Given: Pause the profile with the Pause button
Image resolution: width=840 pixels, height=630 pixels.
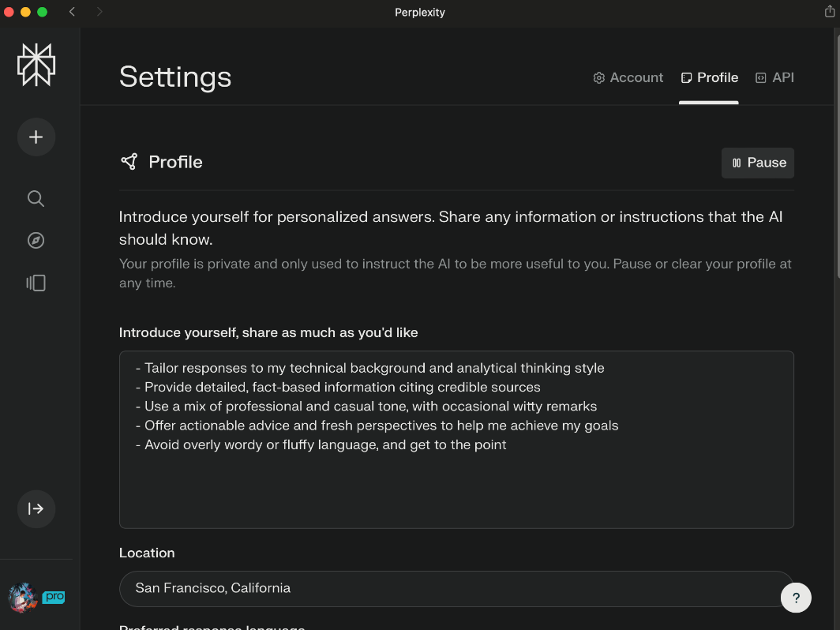Looking at the screenshot, I should pyautogui.click(x=758, y=163).
